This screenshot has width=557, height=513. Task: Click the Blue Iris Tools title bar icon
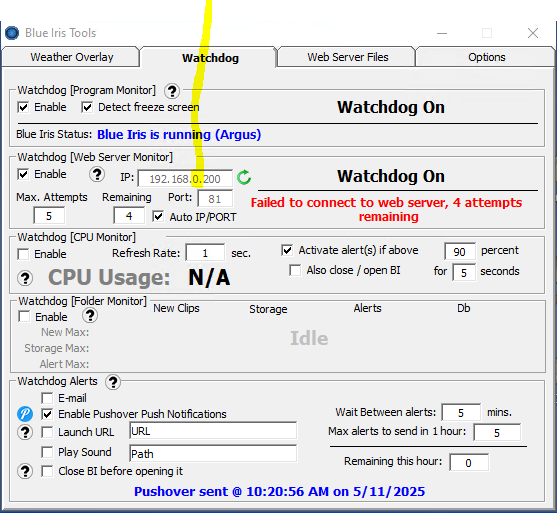click(12, 33)
